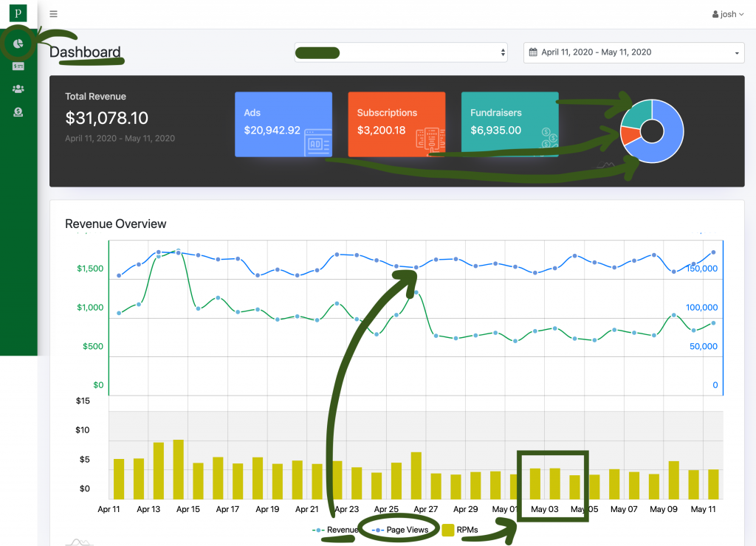
Task: Click the blue 50,000 axis label
Action: click(x=704, y=346)
